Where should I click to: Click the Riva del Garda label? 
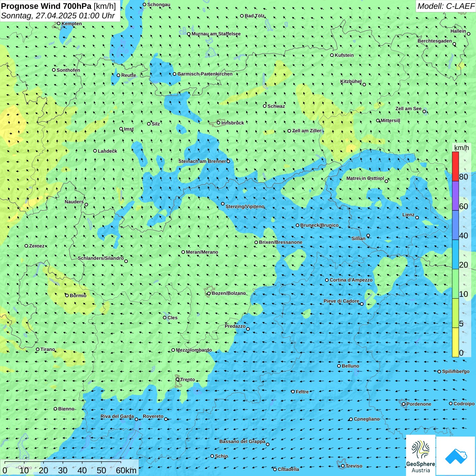click(117, 416)
